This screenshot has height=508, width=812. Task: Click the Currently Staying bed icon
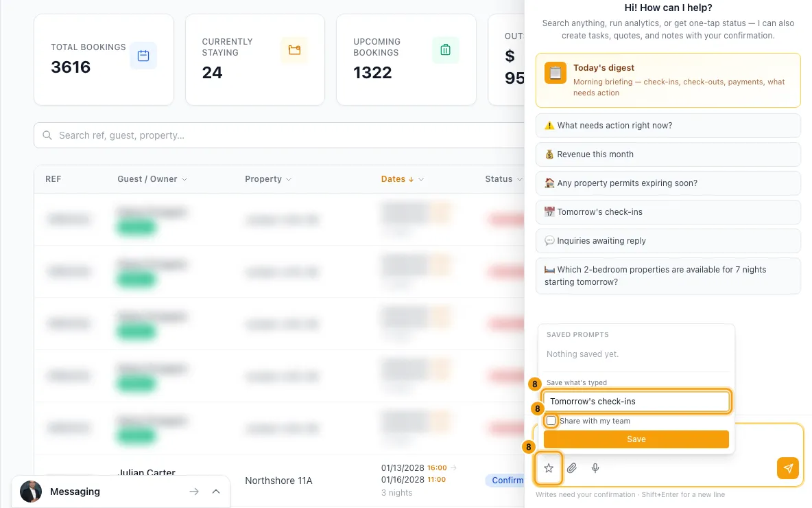coord(294,50)
